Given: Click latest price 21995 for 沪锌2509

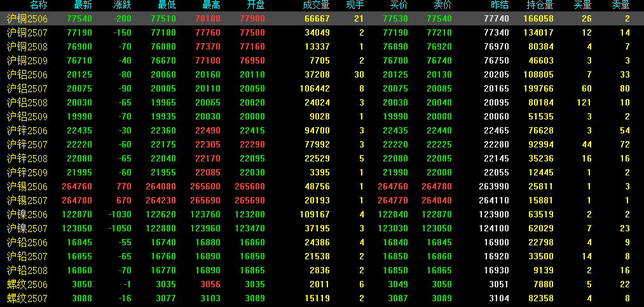Looking at the screenshot, I should click(79, 172).
